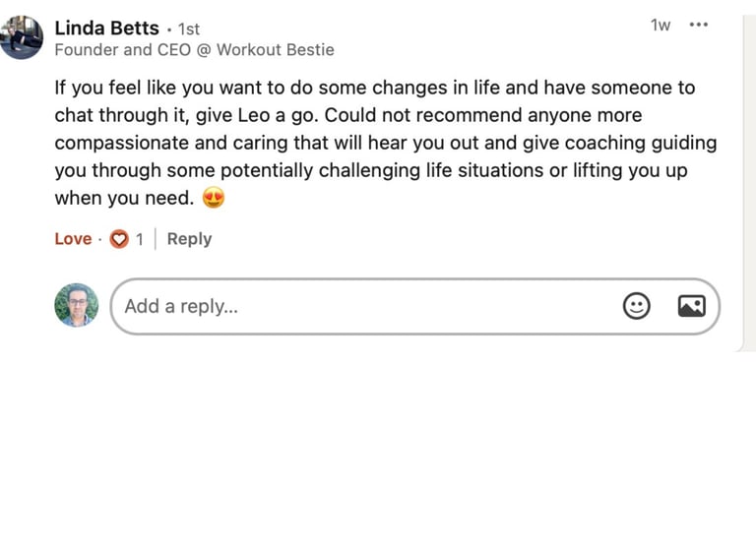The height and width of the screenshot is (547, 756).
Task: Click your own avatar beside the reply box
Action: (x=77, y=306)
